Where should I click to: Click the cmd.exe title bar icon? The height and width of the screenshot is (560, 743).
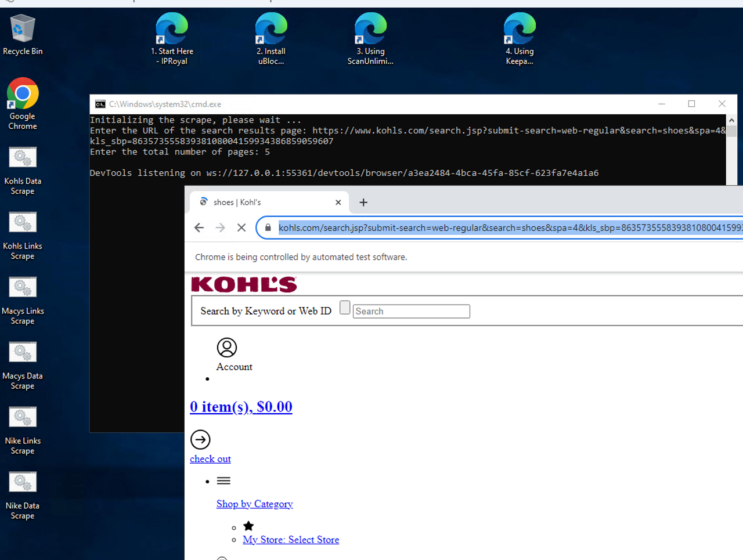point(100,104)
